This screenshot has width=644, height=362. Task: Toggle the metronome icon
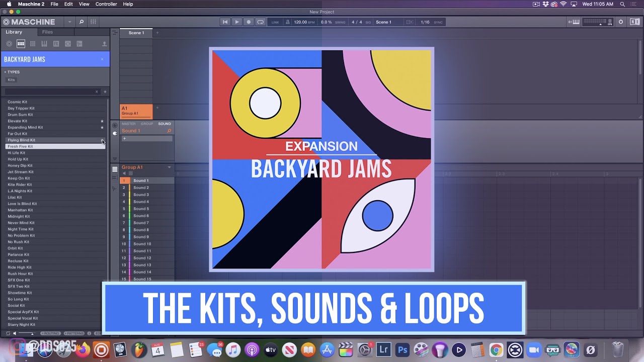click(288, 22)
